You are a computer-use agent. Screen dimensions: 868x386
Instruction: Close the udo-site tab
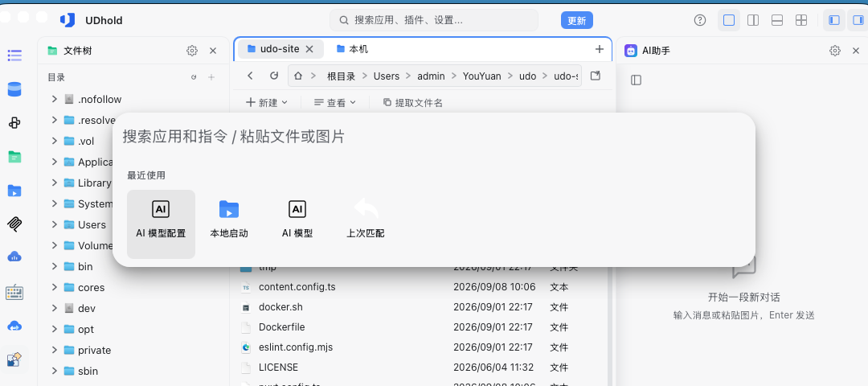309,49
